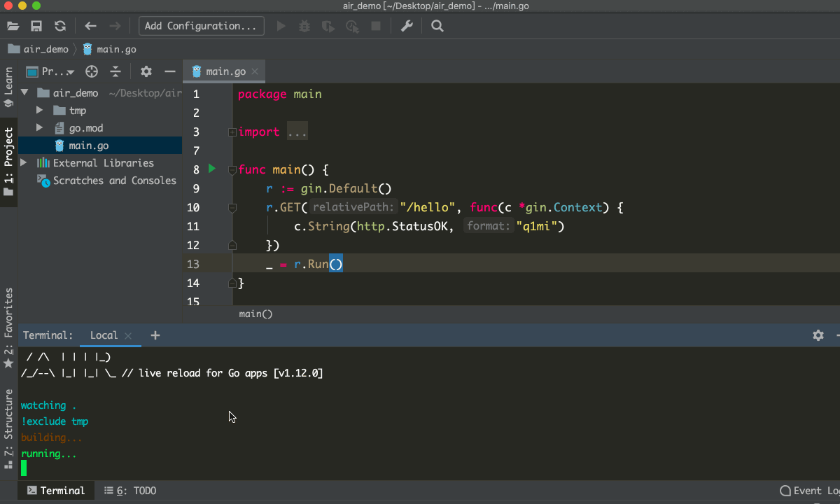Click the Search Everywhere magnifier icon
This screenshot has height=504, width=840.
(437, 26)
